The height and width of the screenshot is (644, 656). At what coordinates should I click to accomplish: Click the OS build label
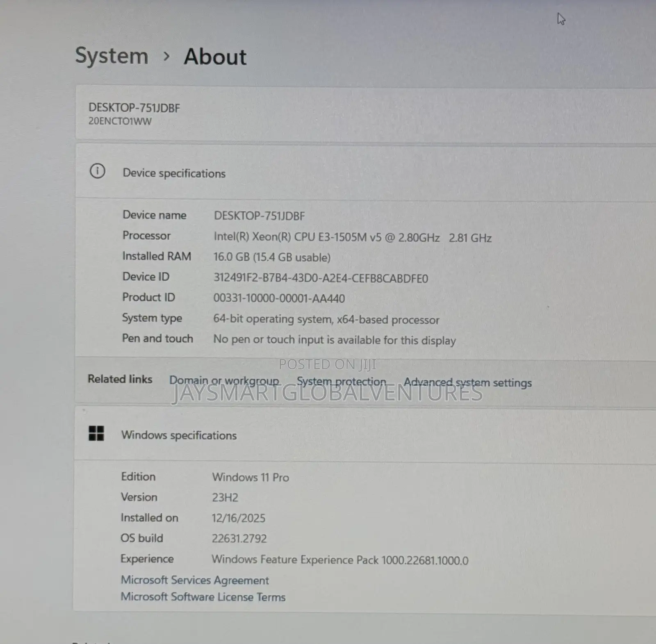point(141,538)
